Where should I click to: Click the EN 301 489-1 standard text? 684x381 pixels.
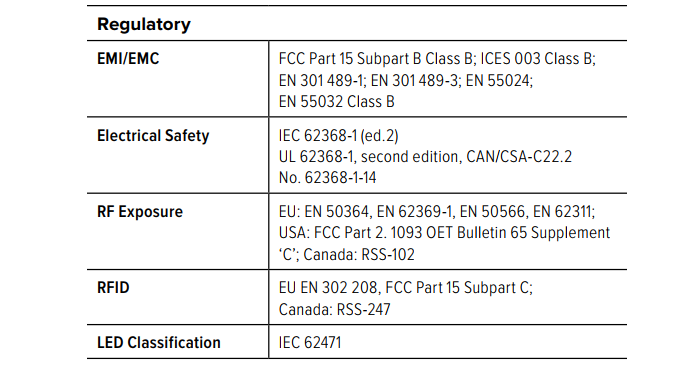click(x=321, y=80)
